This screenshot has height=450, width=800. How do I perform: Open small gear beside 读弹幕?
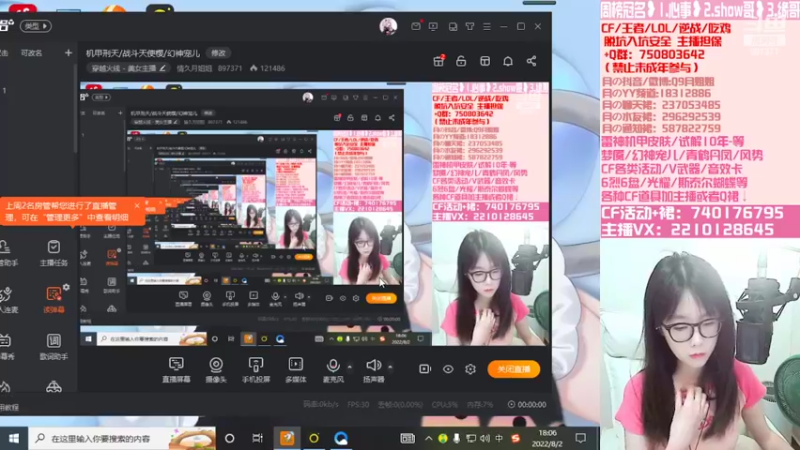pos(66,287)
